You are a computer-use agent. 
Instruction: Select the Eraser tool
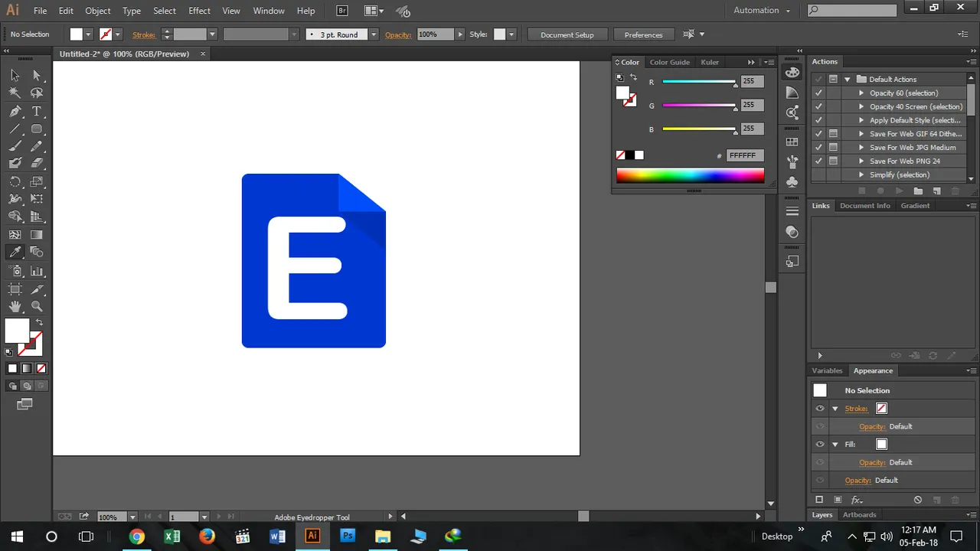point(36,163)
